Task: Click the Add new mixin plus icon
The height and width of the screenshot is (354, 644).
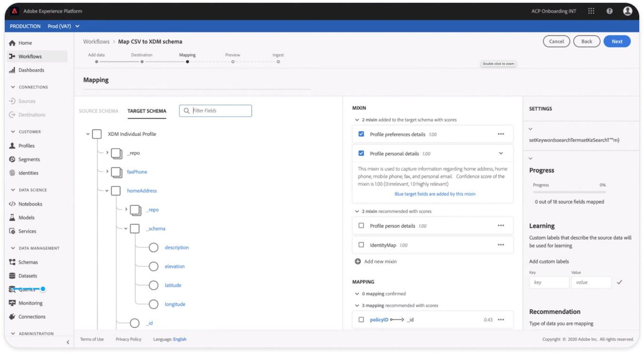Action: click(x=358, y=261)
